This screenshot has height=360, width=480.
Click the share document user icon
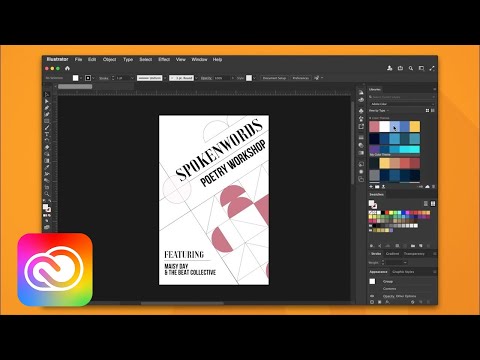pos(390,68)
